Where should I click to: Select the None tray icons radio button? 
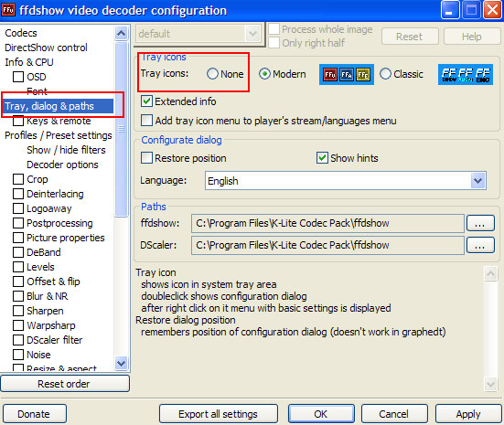click(212, 74)
